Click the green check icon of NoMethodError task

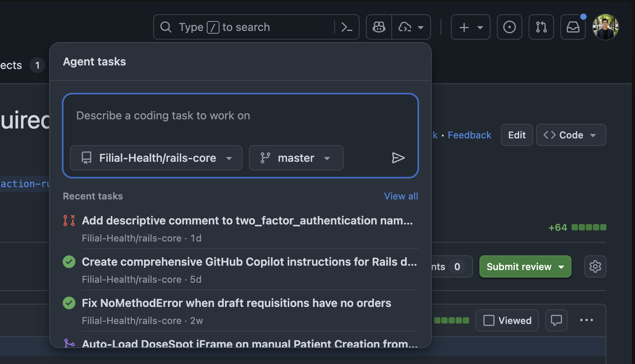69,303
